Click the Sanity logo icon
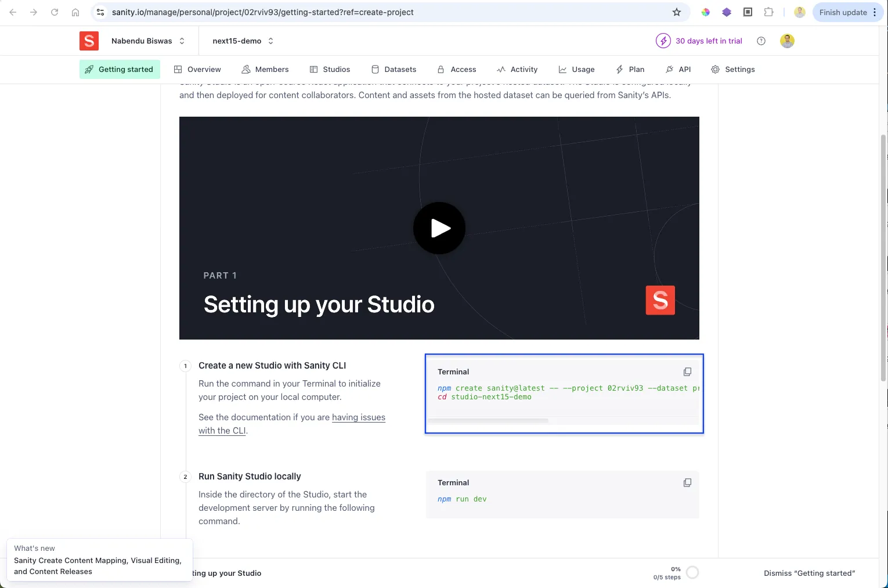 coord(89,41)
